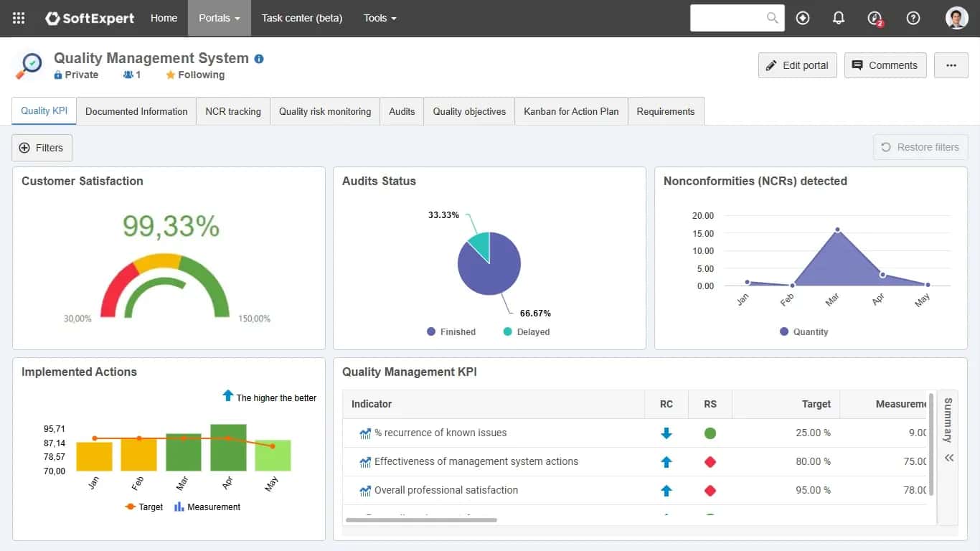
Task: Click the KPI table horizontal scrollbar
Action: [421, 519]
